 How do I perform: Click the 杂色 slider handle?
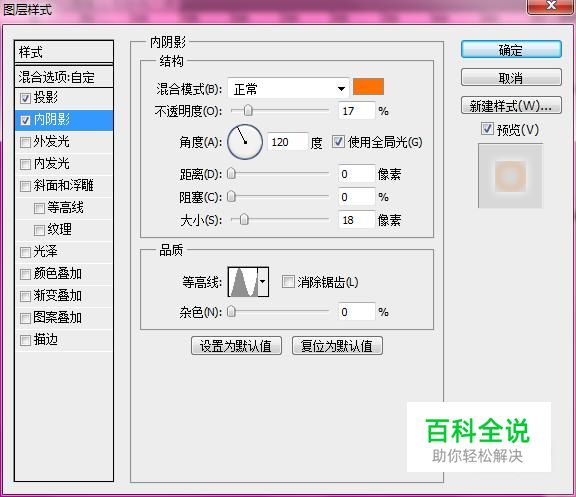click(231, 312)
